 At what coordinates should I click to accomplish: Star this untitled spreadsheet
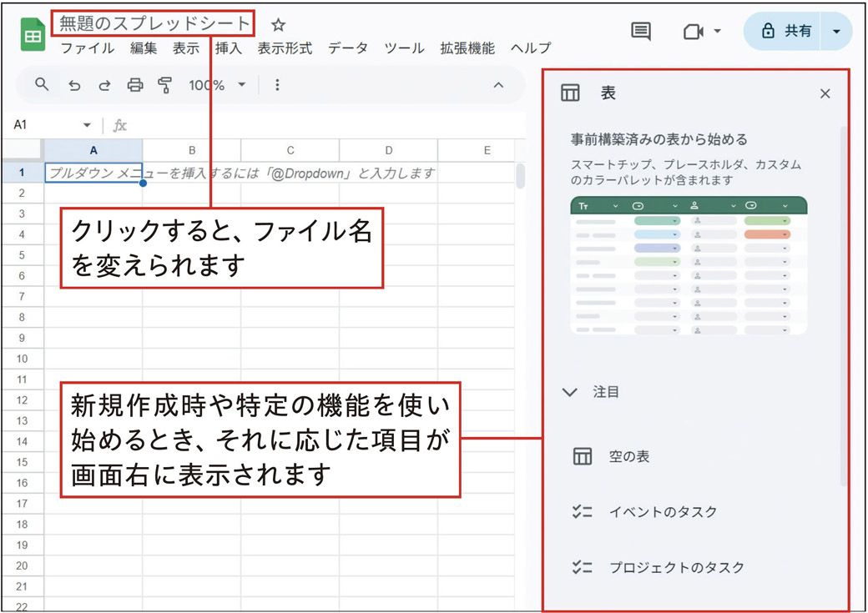click(279, 24)
